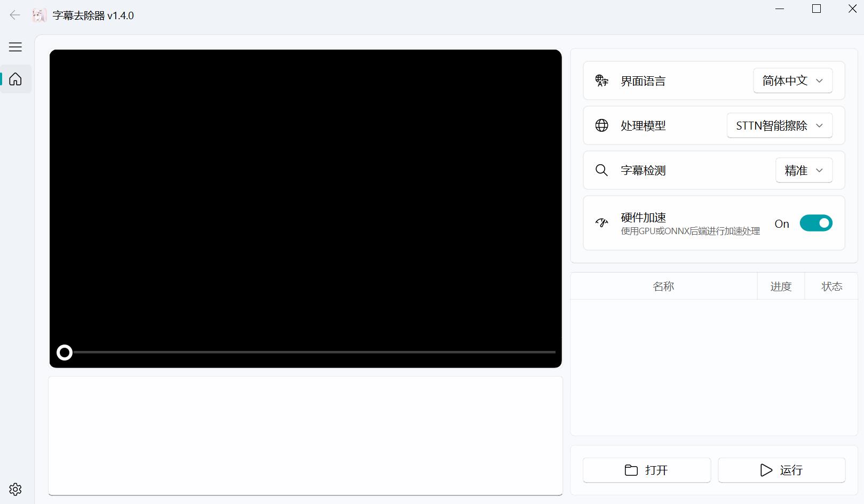Open the STTN智能擦除 model dropdown
Viewport: 864px width, 504px height.
click(779, 125)
